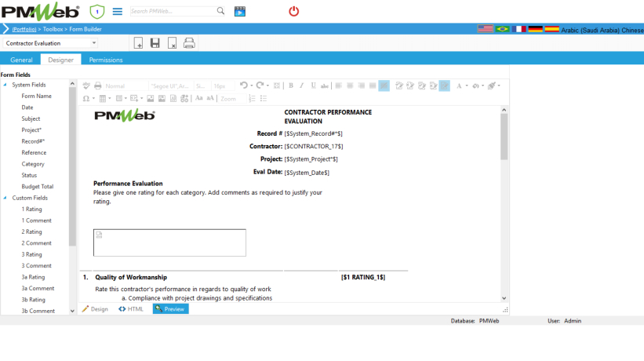This screenshot has height=361, width=644.
Task: Add a new form with the plus page icon
Action: pyautogui.click(x=138, y=43)
